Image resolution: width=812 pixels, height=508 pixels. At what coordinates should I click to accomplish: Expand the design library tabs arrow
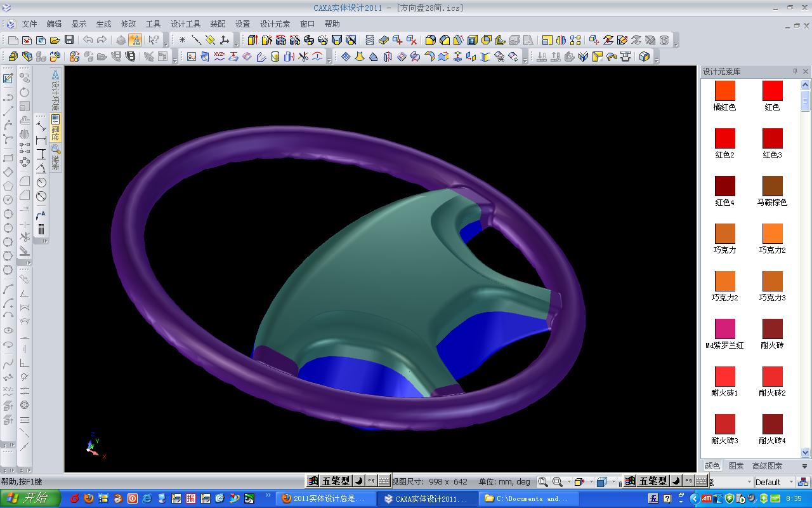click(805, 466)
